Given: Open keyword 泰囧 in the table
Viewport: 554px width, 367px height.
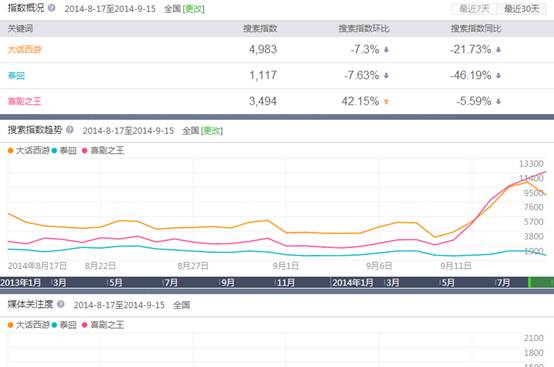Looking at the screenshot, I should tap(16, 76).
